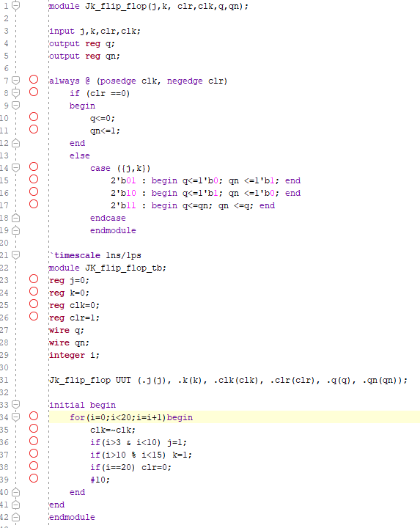420x528 pixels.
Task: Click line number 29 in the gutter
Action: (x=4, y=355)
